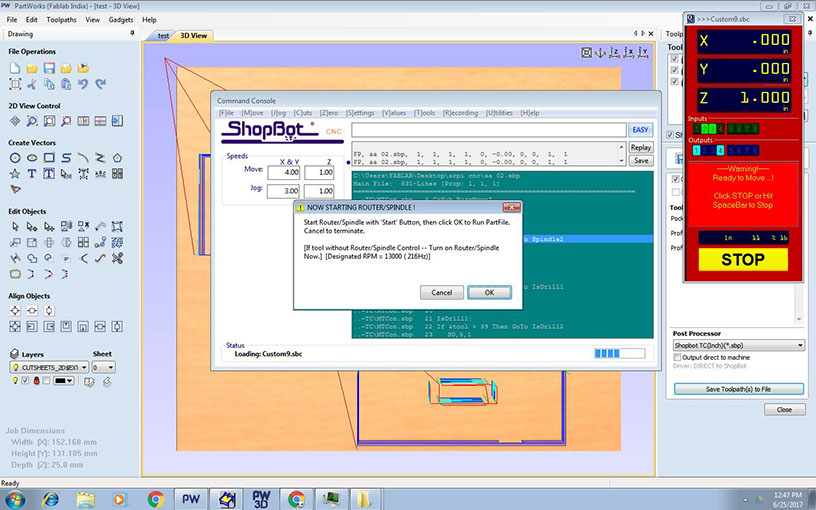Select the Draw Rectangle tool
This screenshot has width=816, height=510.
point(49,158)
